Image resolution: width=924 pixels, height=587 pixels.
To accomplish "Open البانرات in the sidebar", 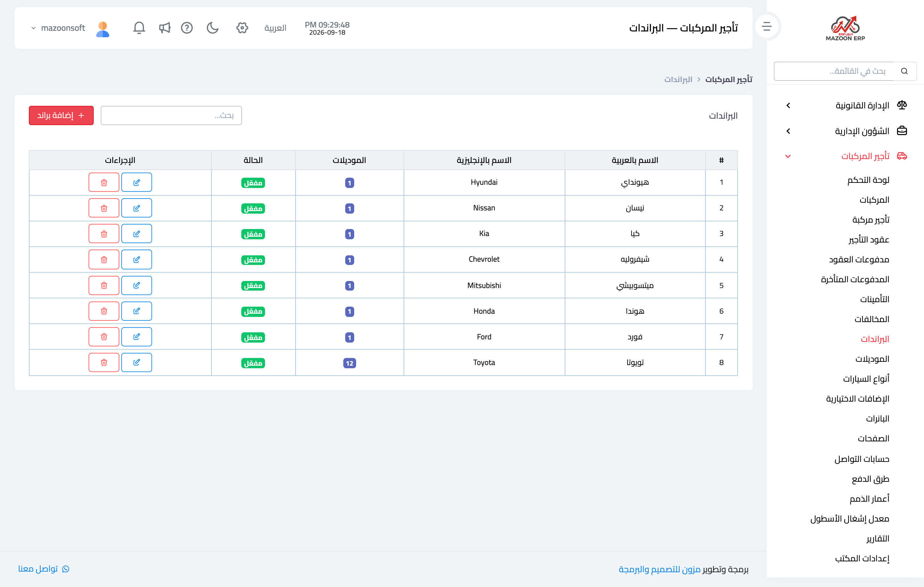I will (877, 419).
